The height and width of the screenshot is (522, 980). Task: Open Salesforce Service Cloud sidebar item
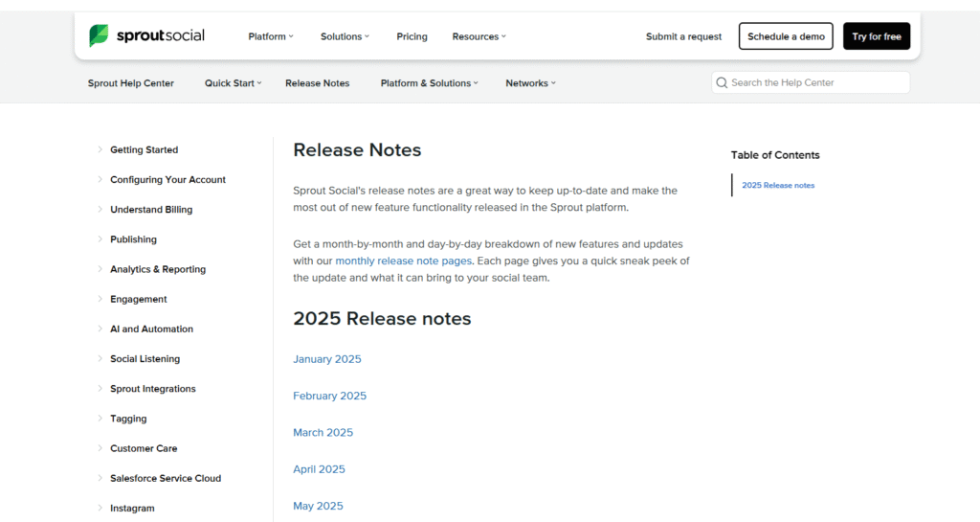point(166,478)
